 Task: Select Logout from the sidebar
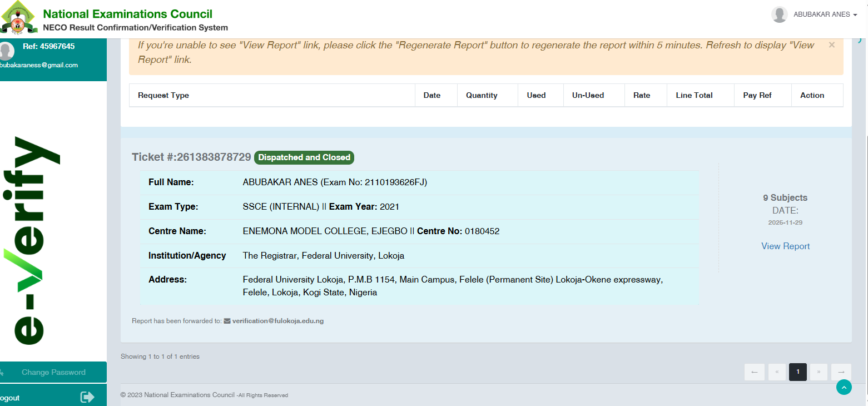pyautogui.click(x=10, y=398)
